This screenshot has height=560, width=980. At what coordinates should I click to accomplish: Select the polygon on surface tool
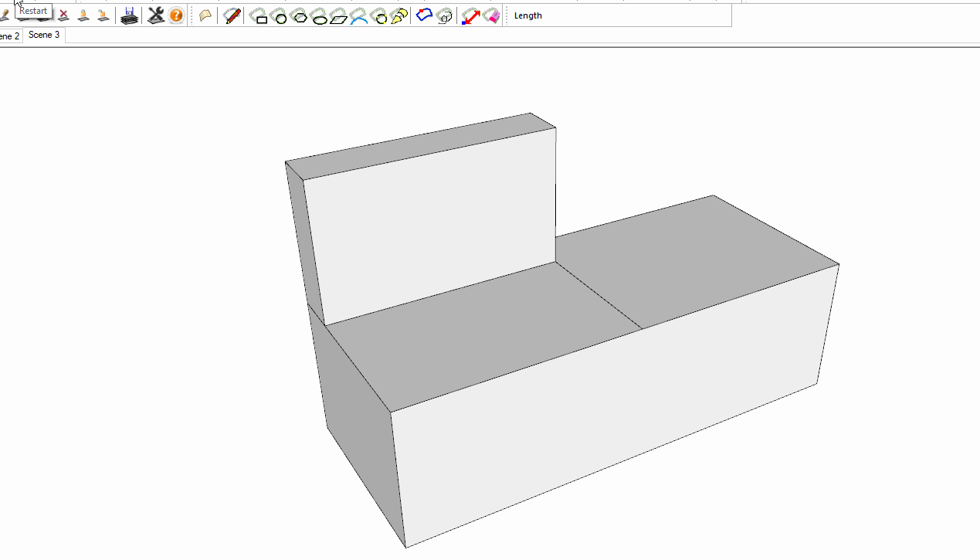(x=299, y=16)
